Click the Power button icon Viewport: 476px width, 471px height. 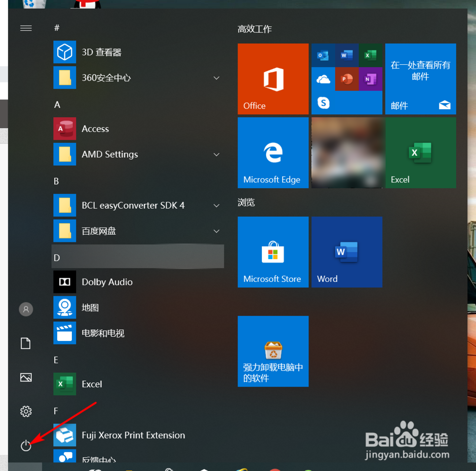tap(26, 445)
